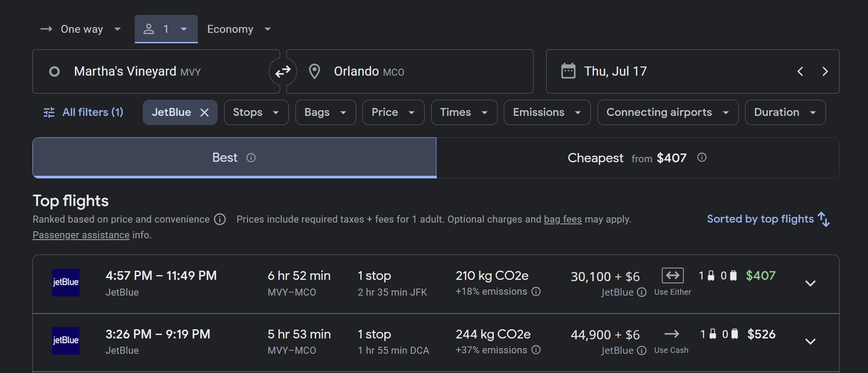The width and height of the screenshot is (868, 373).
Task: Edit the Martha's Vineyard origin field
Action: [x=156, y=71]
